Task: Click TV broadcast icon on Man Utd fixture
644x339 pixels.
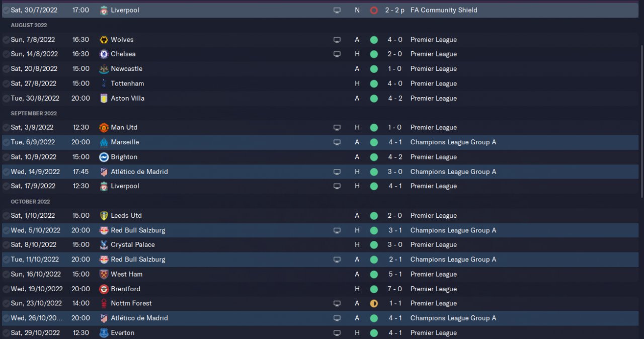Action: pyautogui.click(x=337, y=128)
